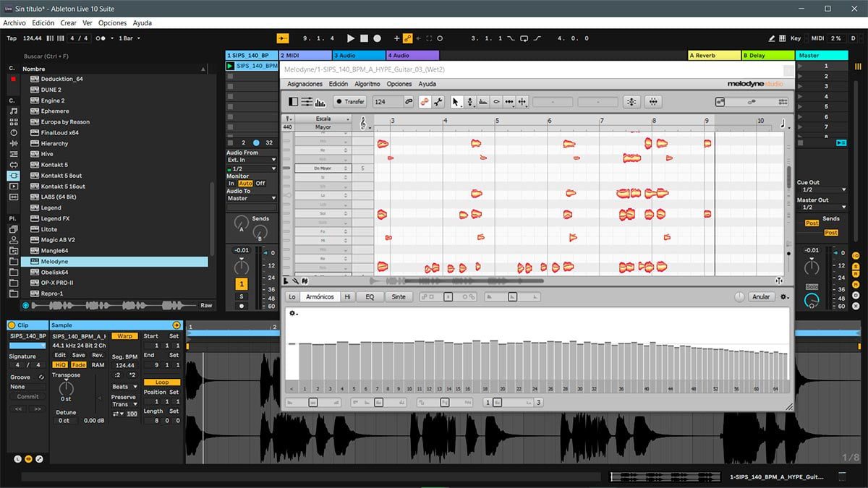
Task: Toggle HiQ sample interpolation
Action: tap(60, 365)
